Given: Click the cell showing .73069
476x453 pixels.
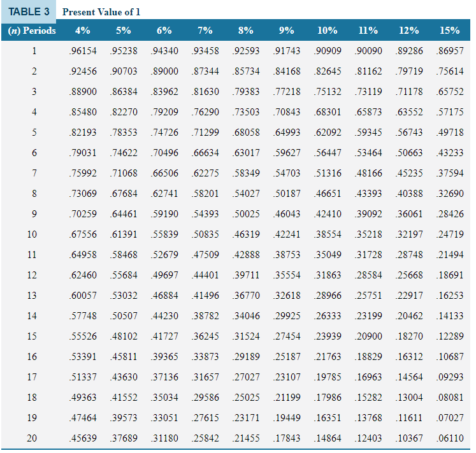Looking at the screenshot, I should (x=83, y=194).
